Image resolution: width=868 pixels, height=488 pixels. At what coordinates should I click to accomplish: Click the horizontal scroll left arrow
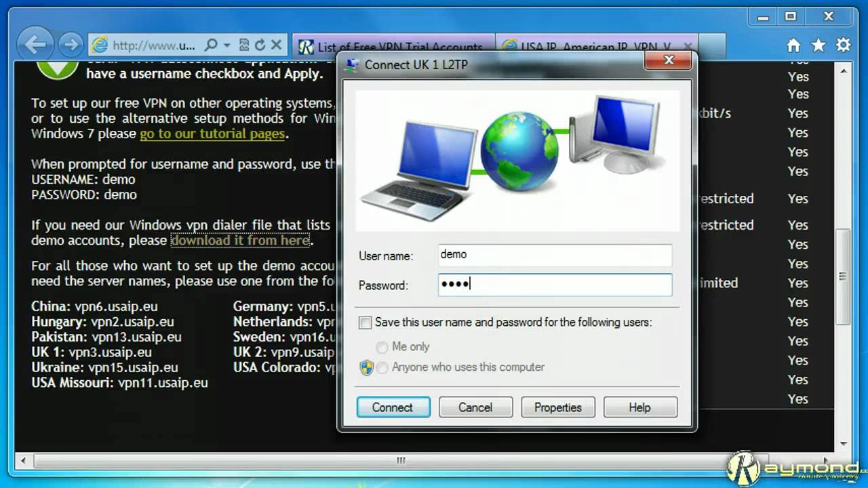click(x=23, y=460)
